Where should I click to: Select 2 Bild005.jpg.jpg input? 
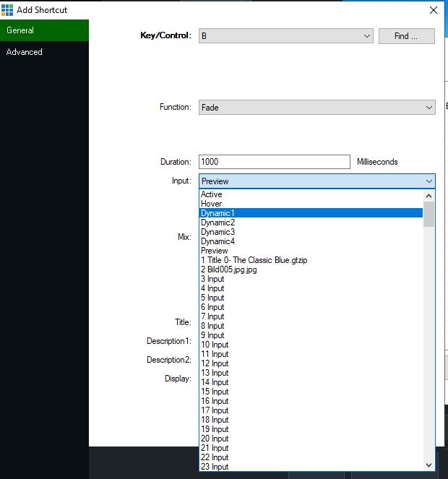point(228,269)
